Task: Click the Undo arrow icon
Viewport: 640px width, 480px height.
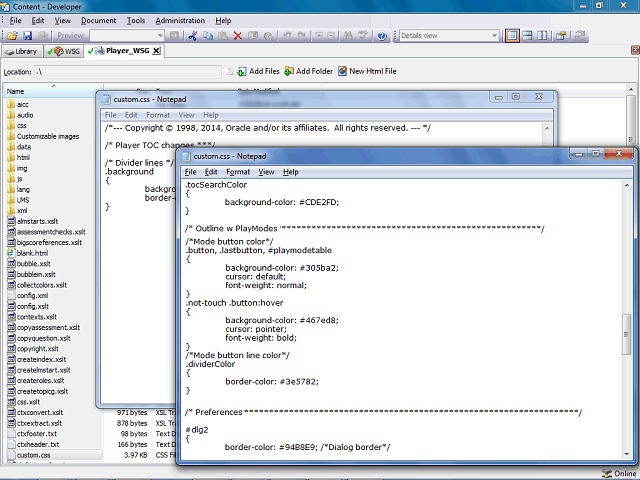Action: tap(287, 36)
